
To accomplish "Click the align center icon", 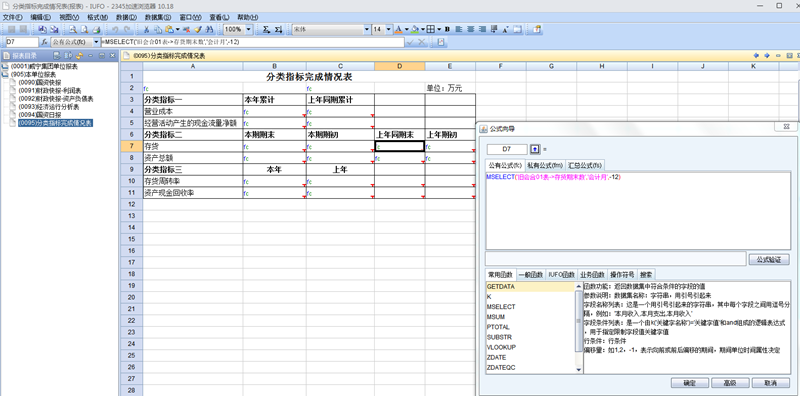I will (470, 30).
